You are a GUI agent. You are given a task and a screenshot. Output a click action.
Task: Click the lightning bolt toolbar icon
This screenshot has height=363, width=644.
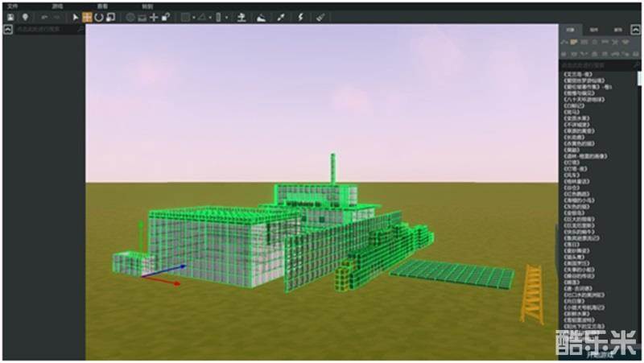[301, 17]
